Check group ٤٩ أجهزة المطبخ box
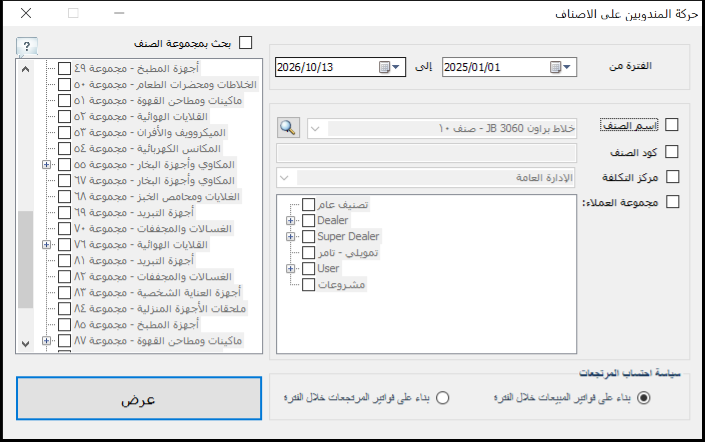This screenshot has height=442, width=705. coord(64,68)
